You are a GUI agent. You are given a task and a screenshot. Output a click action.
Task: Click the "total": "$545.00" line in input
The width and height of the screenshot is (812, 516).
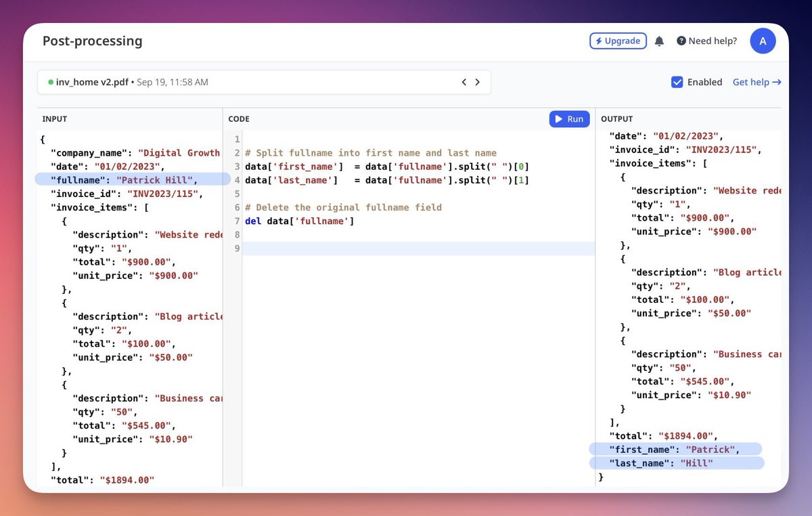(x=124, y=425)
